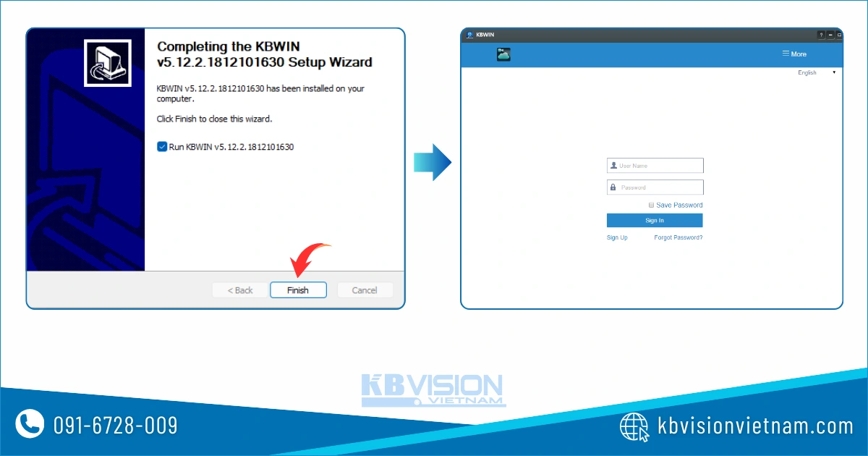Click the Forgot Password? link

[678, 238]
